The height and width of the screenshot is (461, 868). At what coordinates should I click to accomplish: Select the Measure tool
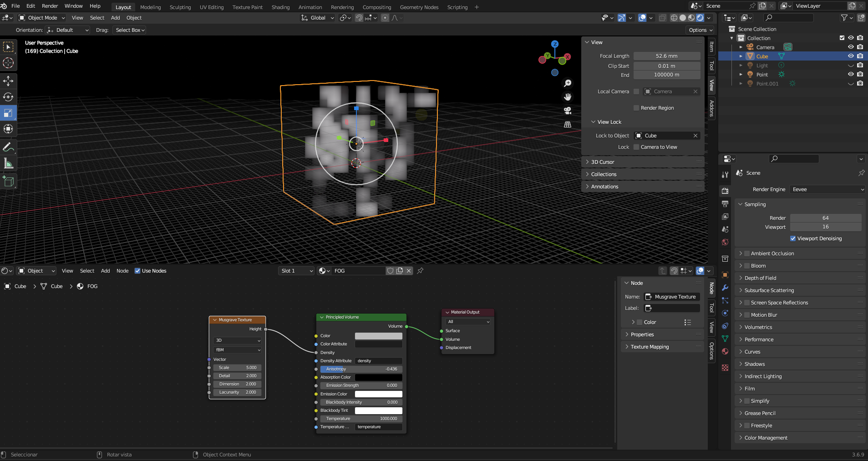(8, 163)
